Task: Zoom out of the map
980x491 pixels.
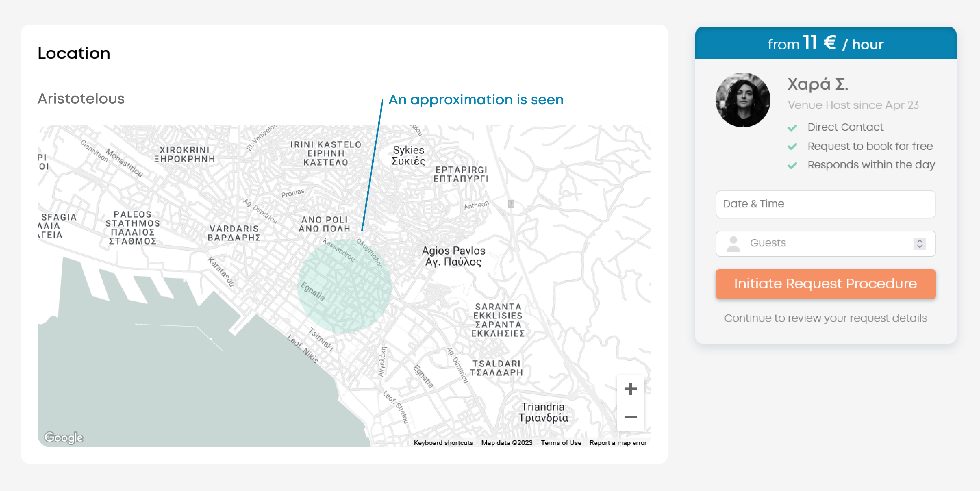Action: (630, 417)
